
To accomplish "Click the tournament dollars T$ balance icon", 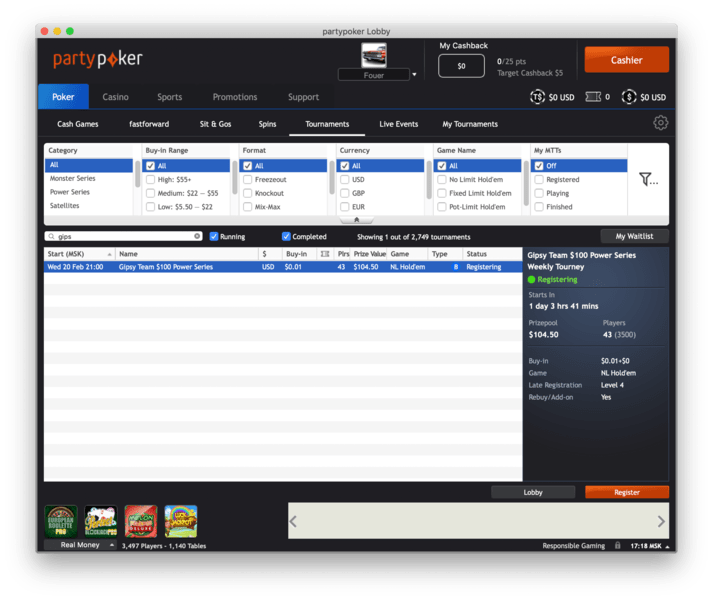I will point(537,97).
